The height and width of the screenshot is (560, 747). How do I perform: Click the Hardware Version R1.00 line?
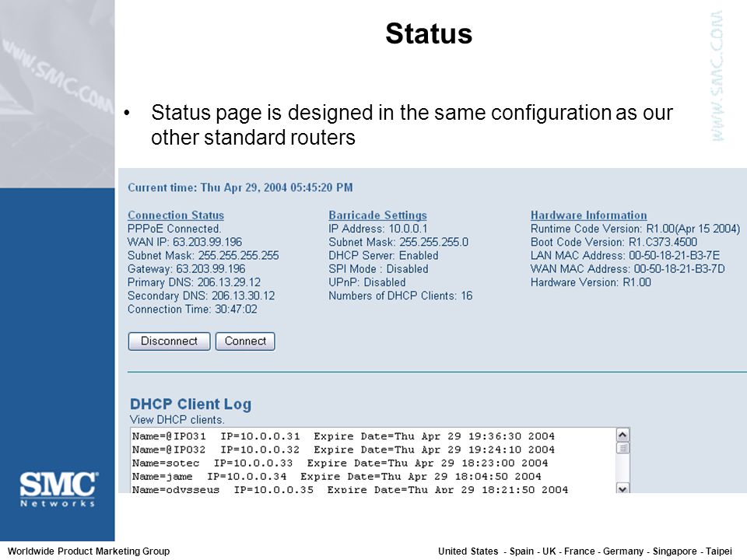(x=591, y=282)
